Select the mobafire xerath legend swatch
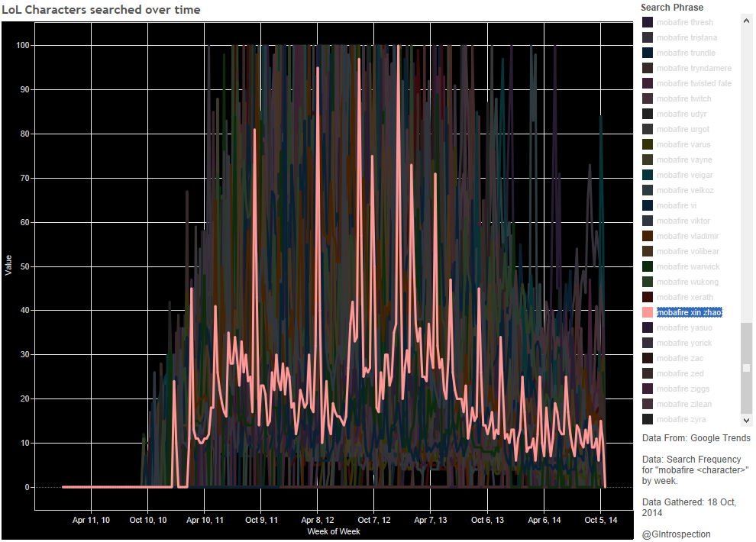 (x=648, y=297)
